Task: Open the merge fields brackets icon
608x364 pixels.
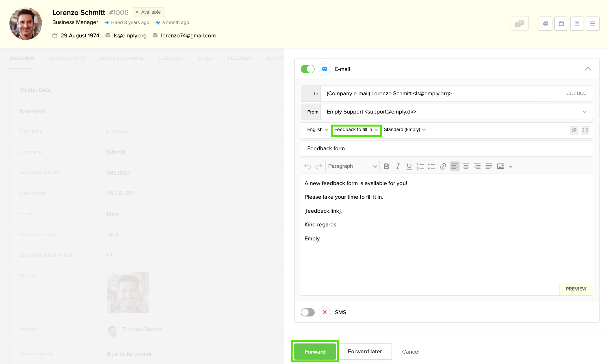Action: click(x=585, y=130)
